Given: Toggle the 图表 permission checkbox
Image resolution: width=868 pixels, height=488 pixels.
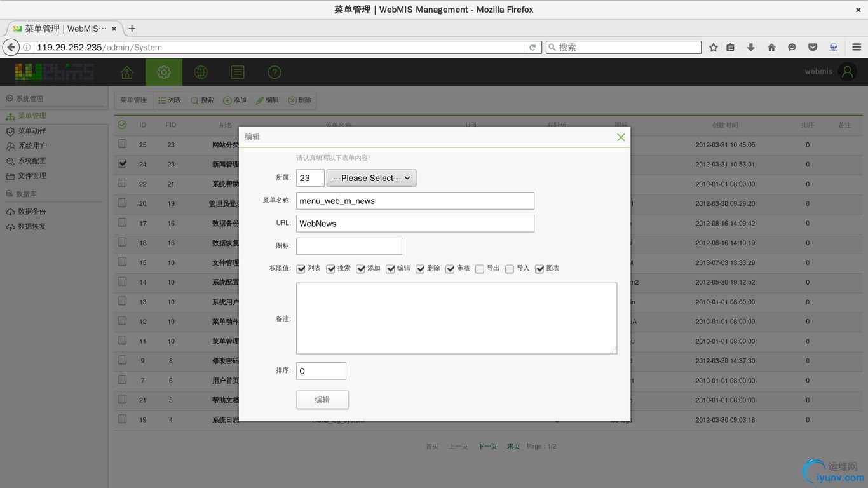Looking at the screenshot, I should tap(539, 269).
